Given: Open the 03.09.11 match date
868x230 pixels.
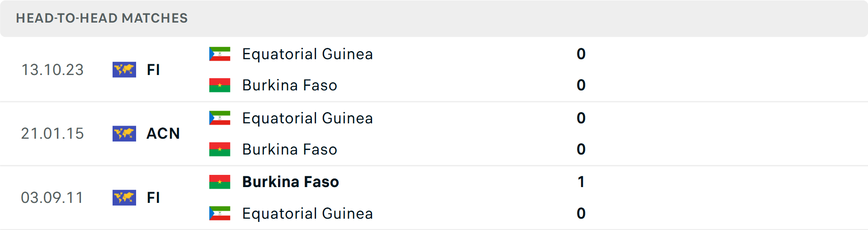Looking at the screenshot, I should click(52, 197).
